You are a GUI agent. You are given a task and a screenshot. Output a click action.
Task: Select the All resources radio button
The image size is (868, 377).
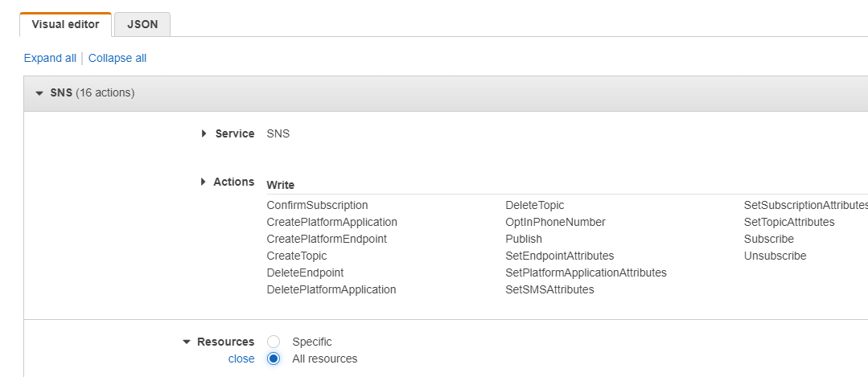(274, 359)
